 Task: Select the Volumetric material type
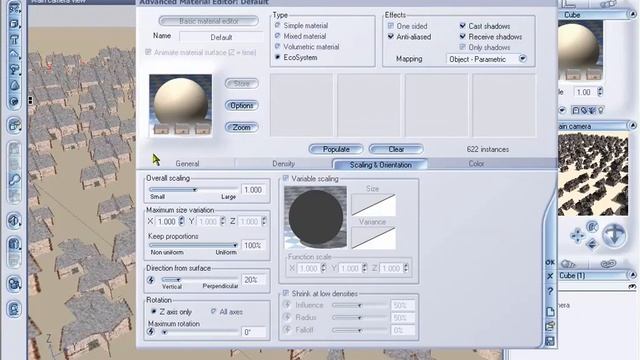[278, 47]
